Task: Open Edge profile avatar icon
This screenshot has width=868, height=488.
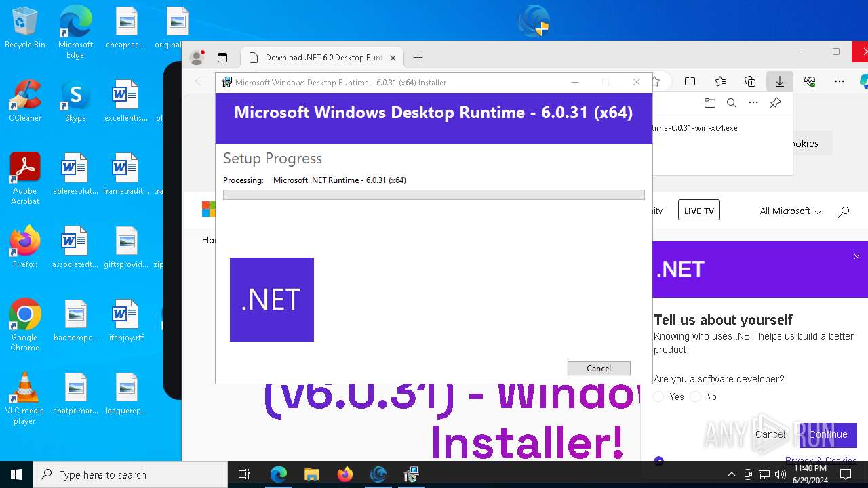Action: point(197,58)
